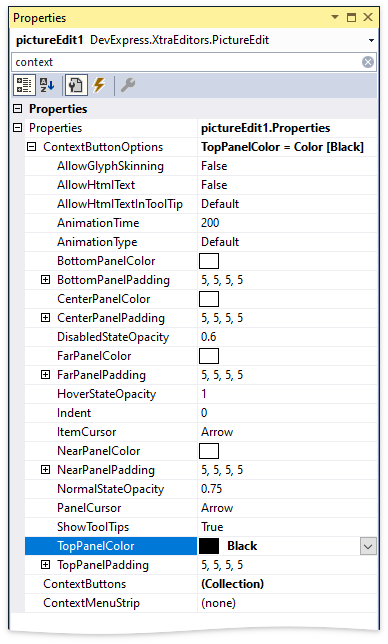Screen dimensions: 388x644
Task: Collapse the top Properties category
Action: [18, 109]
